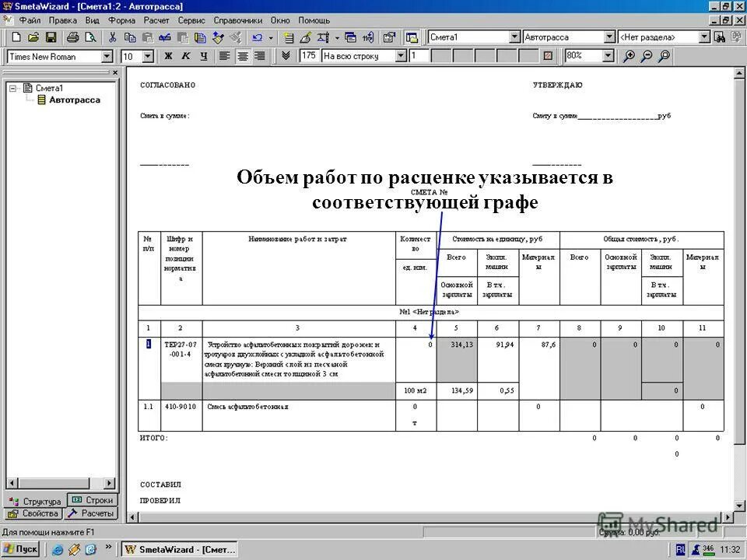Screen dimensions: 747x560
Task: Click the SmetaWizard taskbar button
Action: click(x=180, y=550)
